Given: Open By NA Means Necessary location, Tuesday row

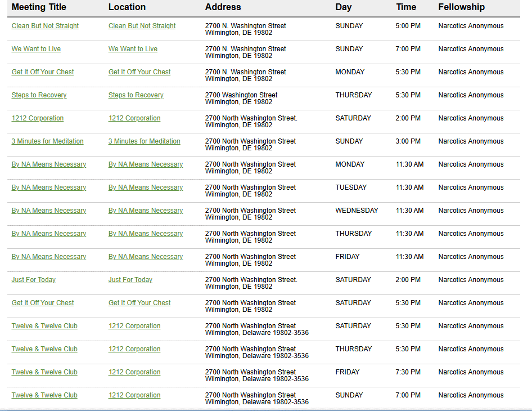Looking at the screenshot, I should click(146, 187).
